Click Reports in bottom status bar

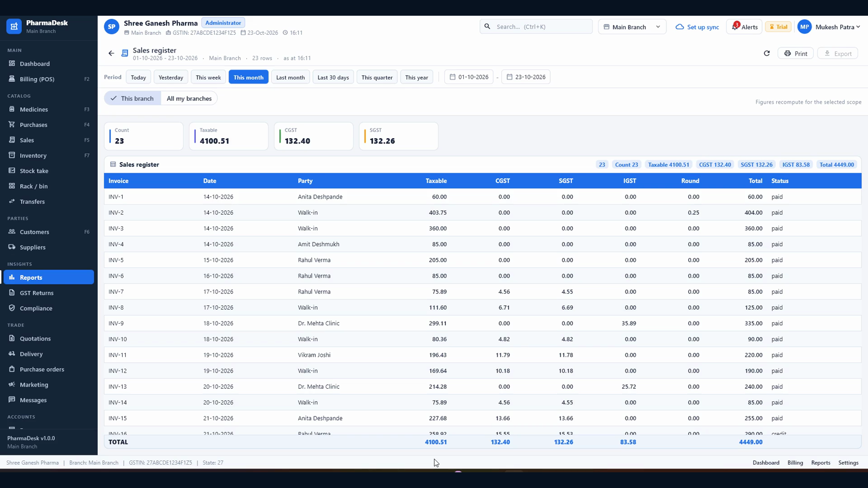821,463
